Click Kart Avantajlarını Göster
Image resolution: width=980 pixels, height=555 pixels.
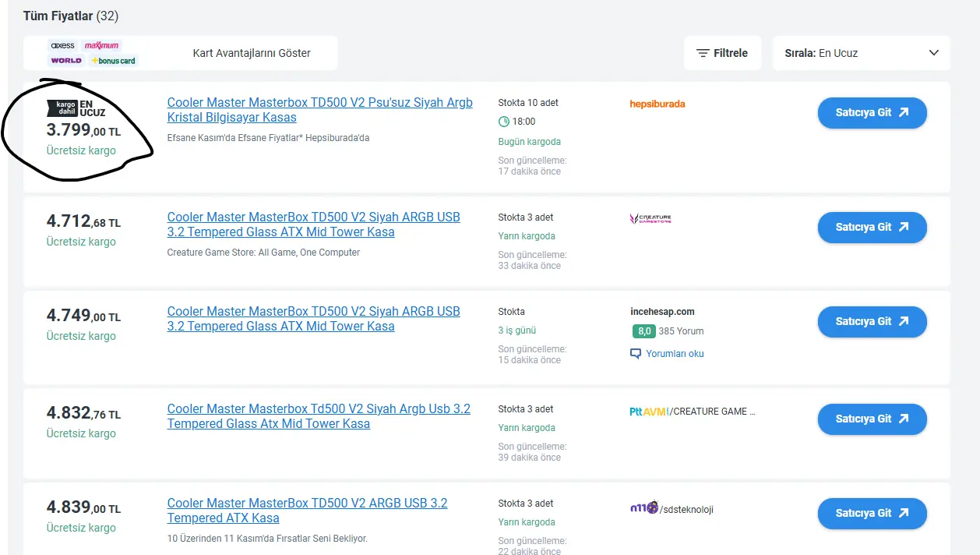(252, 53)
